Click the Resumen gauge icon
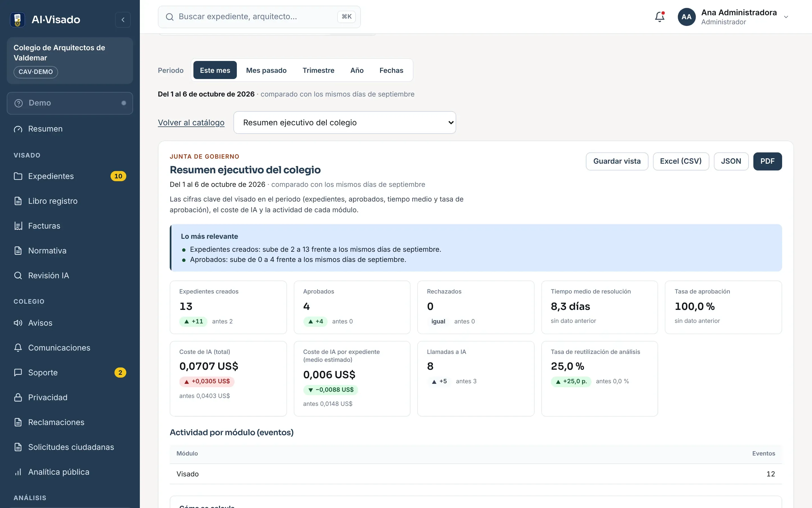 pyautogui.click(x=18, y=129)
